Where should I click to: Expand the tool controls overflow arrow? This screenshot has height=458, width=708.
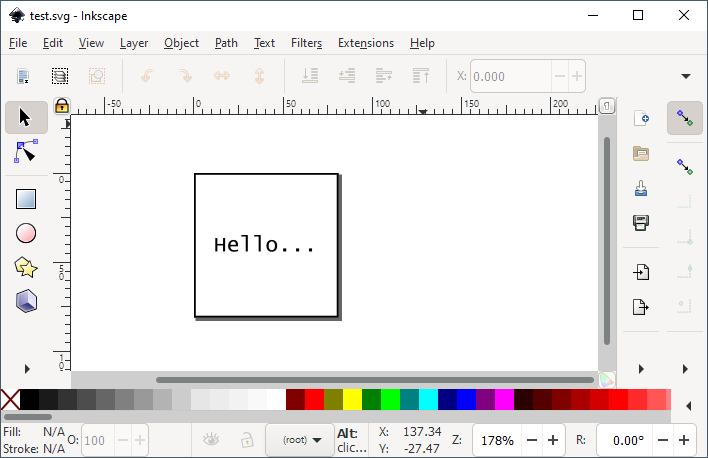click(x=686, y=76)
